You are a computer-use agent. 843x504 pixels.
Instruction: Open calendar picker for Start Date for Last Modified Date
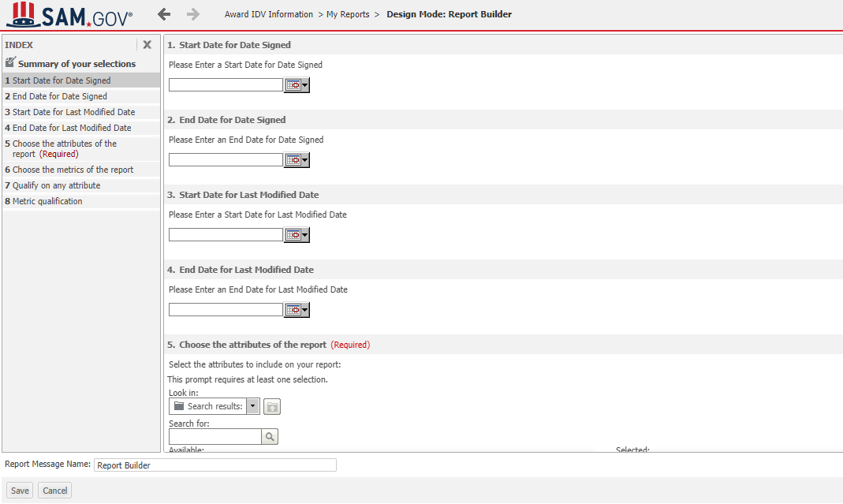(x=292, y=234)
